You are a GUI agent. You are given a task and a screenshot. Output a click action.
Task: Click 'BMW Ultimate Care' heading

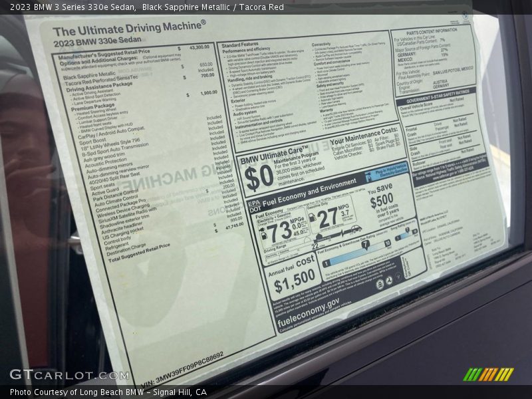pyautogui.click(x=274, y=156)
